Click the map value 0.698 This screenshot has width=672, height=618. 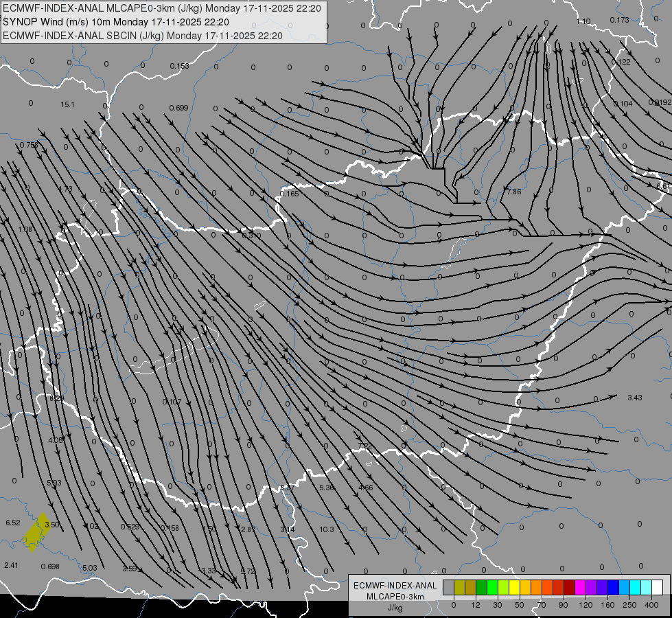pyautogui.click(x=50, y=566)
